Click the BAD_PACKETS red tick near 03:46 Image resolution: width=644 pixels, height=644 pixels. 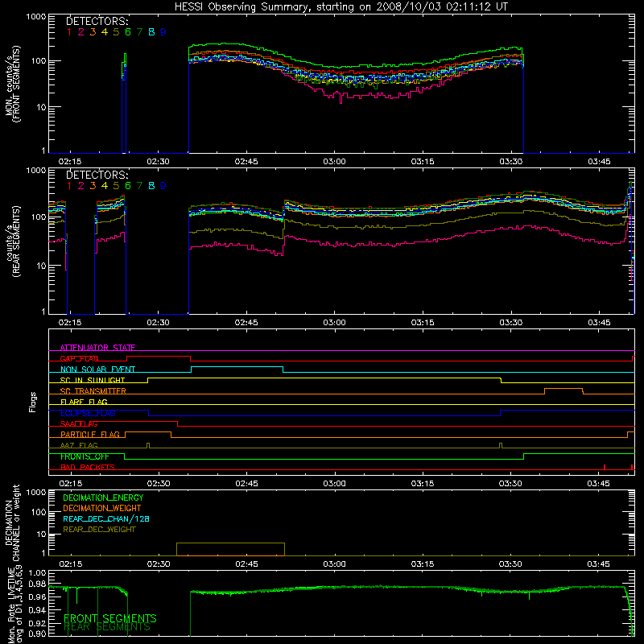click(x=605, y=467)
